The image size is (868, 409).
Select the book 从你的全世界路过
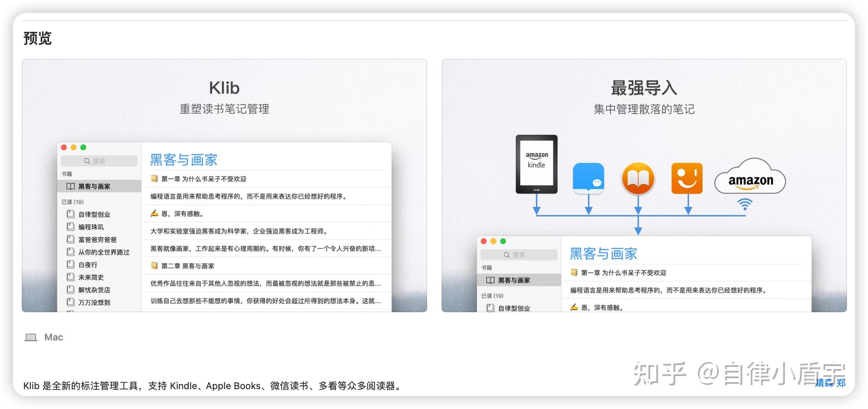104,252
